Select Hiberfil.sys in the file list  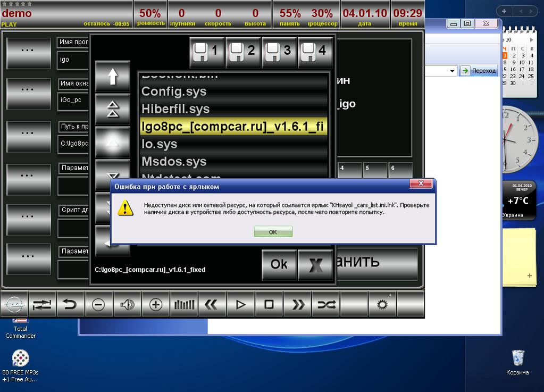[x=175, y=109]
